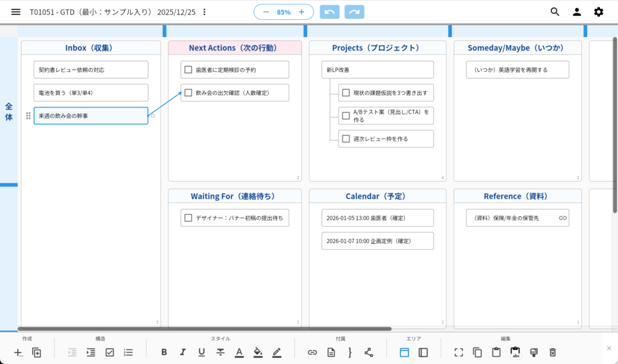Check the 歯医者に定期検診の予約 checkbox
This screenshot has width=618, height=364.
point(188,70)
